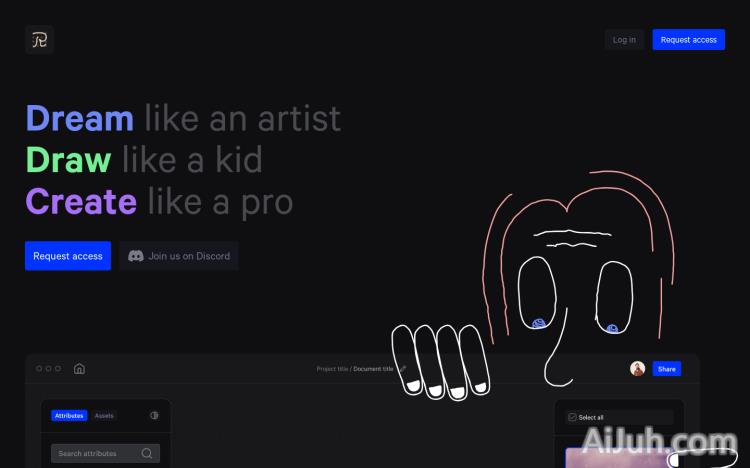
Task: Click the Discord logo icon
Action: (136, 256)
